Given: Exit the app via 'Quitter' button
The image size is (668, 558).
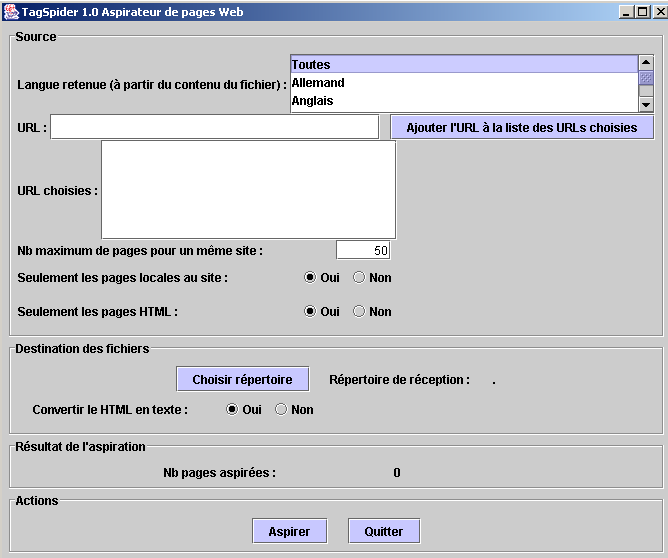Looking at the screenshot, I should [384, 532].
